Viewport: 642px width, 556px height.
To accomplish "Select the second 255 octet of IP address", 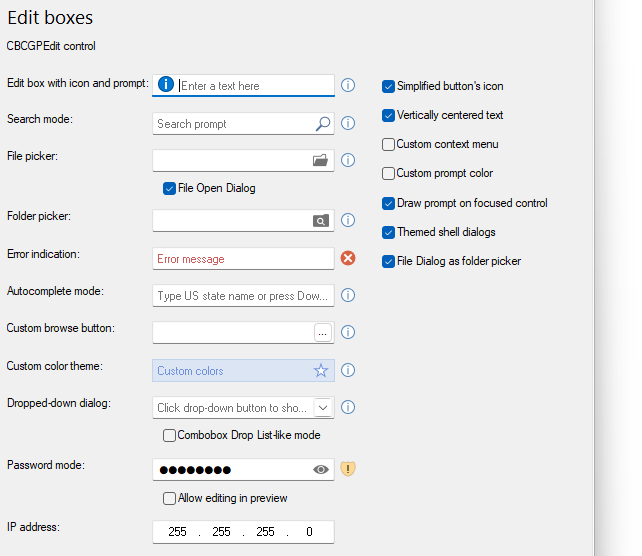I will (221, 532).
